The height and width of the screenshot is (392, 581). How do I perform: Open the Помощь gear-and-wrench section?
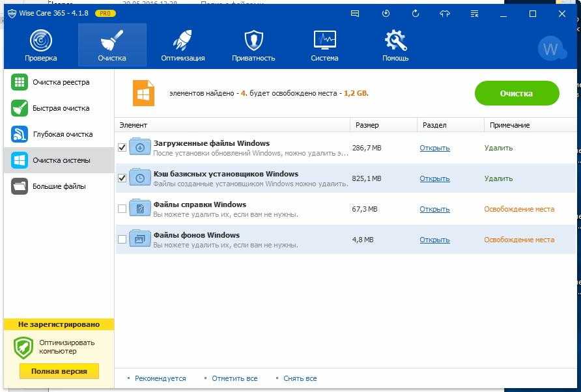[395, 45]
